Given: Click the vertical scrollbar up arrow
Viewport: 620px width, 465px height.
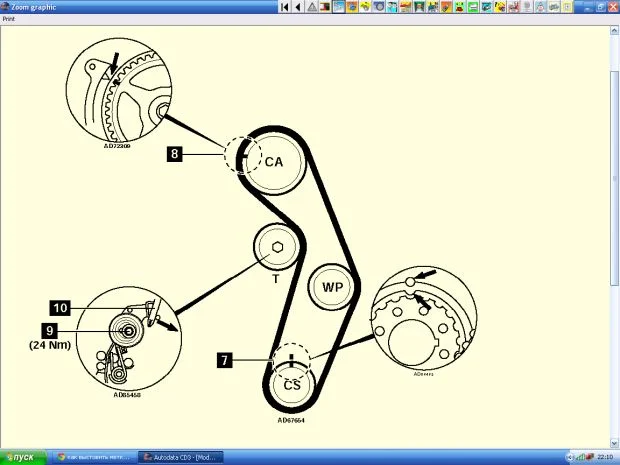Looking at the screenshot, I should click(x=614, y=31).
